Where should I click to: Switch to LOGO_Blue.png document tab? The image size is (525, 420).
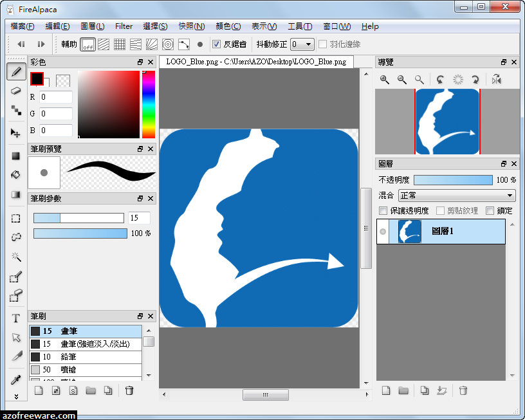[256, 62]
